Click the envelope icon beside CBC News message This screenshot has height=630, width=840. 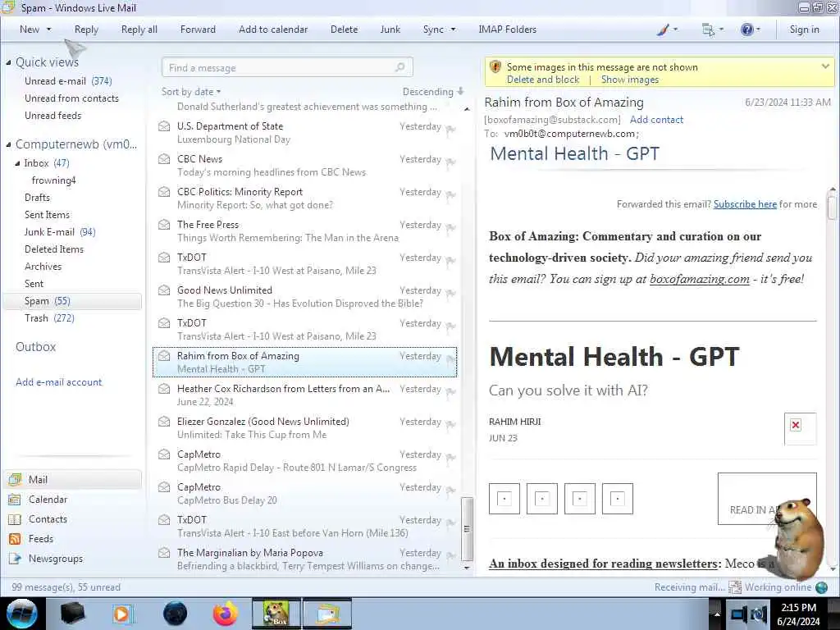coord(164,159)
